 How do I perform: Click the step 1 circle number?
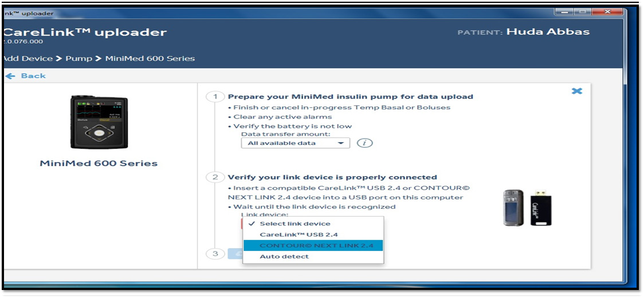pyautogui.click(x=215, y=97)
